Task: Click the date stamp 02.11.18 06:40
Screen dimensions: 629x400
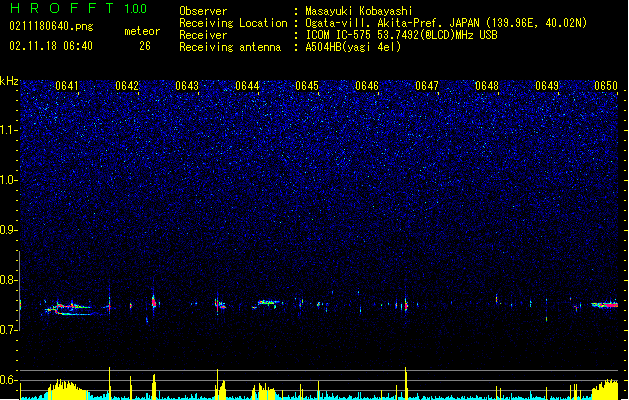Action: [51, 46]
